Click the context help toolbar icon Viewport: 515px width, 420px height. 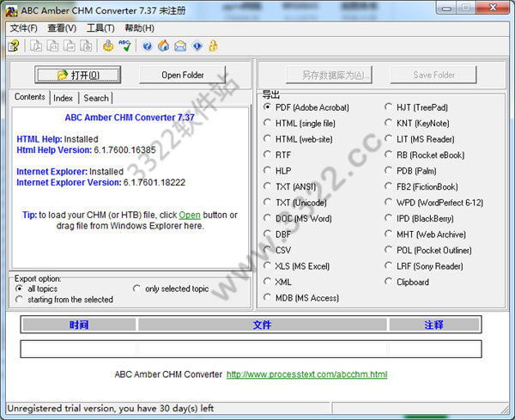[13, 46]
